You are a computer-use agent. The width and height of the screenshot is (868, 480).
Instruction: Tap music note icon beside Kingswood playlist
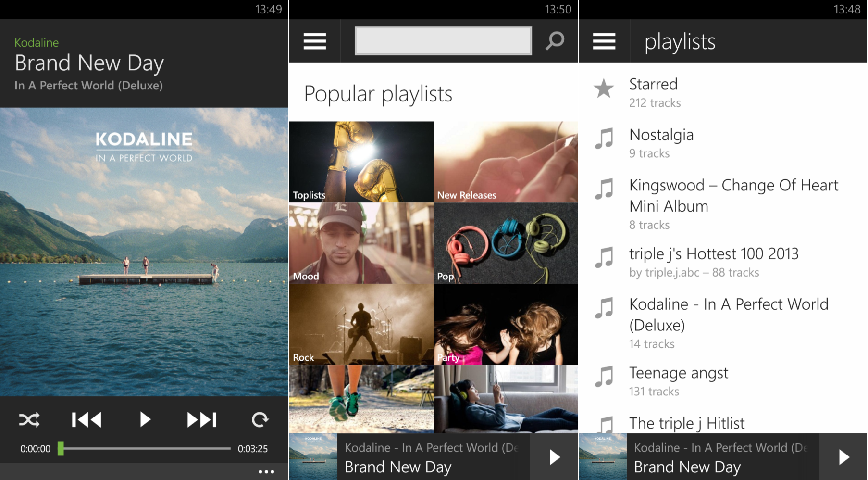click(x=604, y=189)
